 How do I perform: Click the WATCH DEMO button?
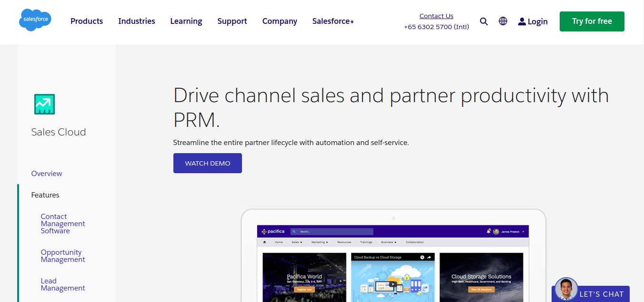[x=208, y=163]
